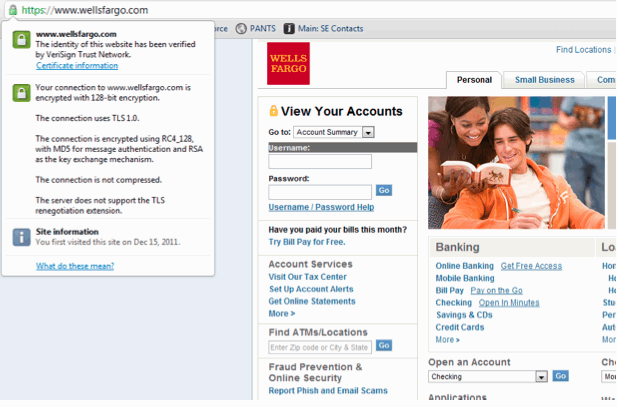Image resolution: width=617 pixels, height=407 pixels.
Task: Click 'www.wellsfargo.com' heading in security popup
Action: (x=76, y=34)
